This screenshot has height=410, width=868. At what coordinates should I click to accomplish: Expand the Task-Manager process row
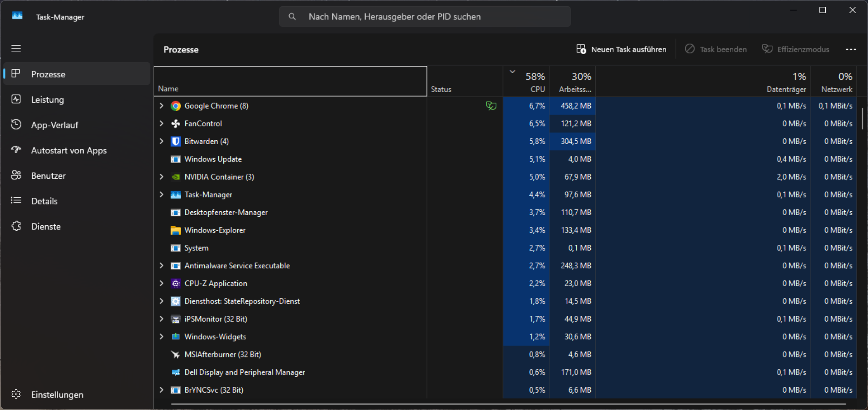161,194
